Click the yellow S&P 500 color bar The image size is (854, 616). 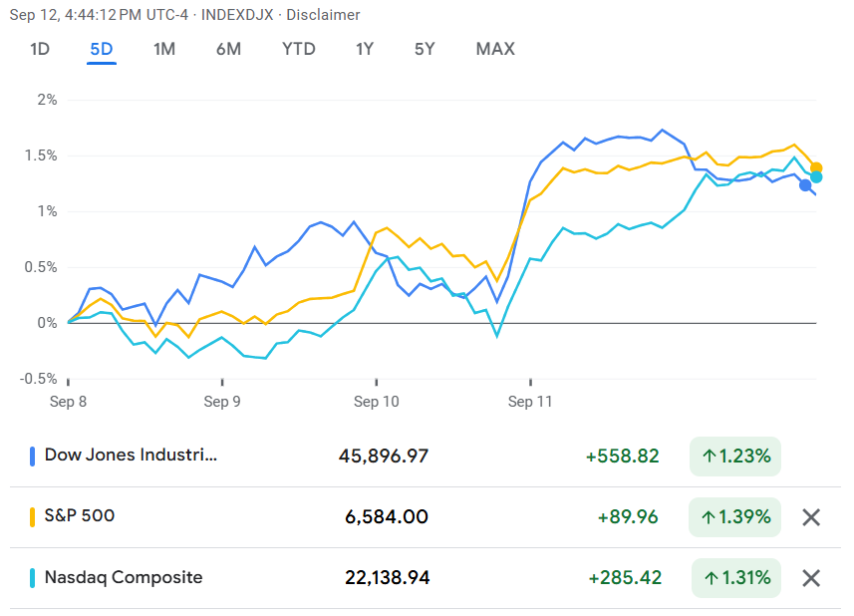[32, 517]
